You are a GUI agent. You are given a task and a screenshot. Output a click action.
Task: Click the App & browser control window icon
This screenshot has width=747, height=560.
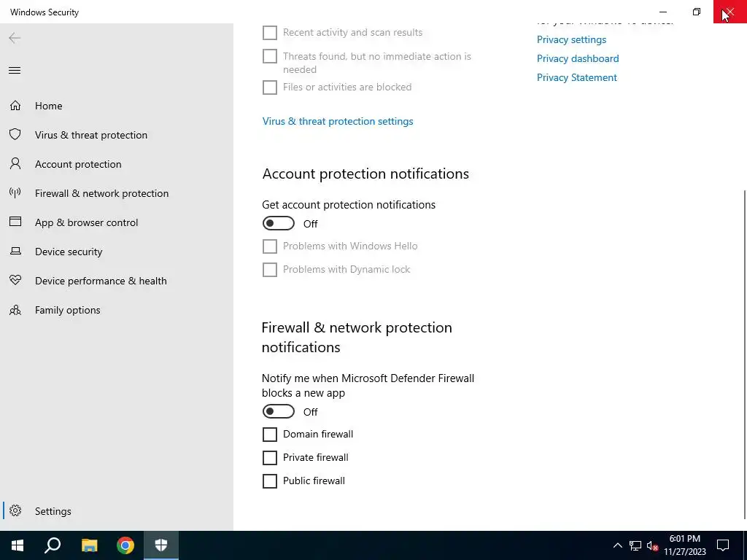(x=15, y=222)
